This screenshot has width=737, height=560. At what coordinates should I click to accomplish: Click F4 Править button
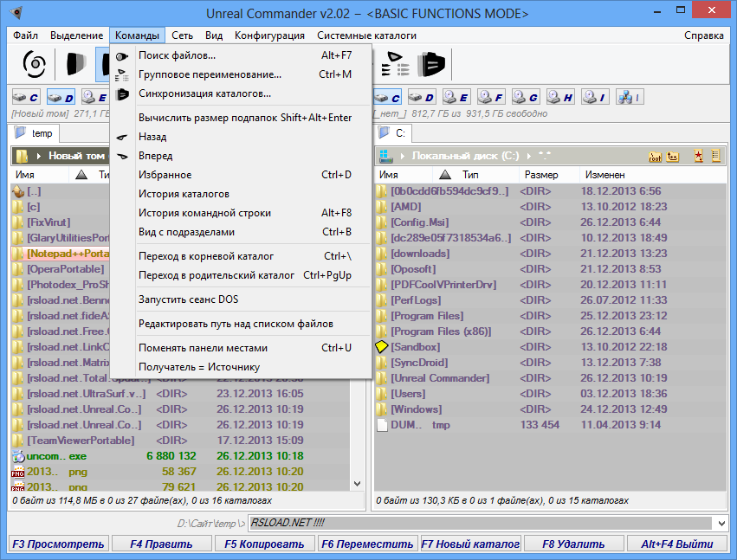[x=161, y=544]
